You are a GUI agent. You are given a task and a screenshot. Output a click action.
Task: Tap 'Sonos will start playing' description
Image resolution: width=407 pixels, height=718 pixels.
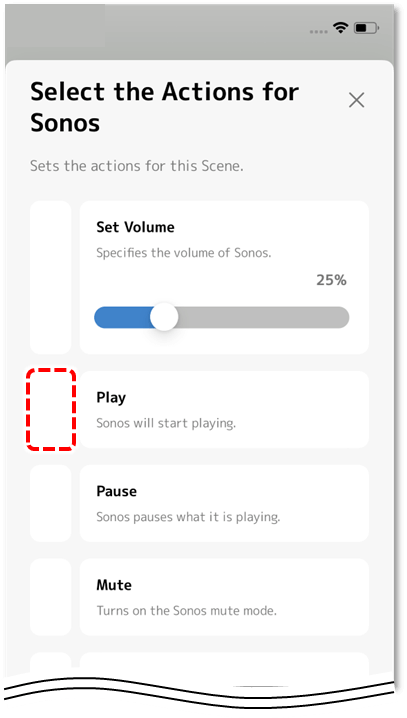point(166,423)
